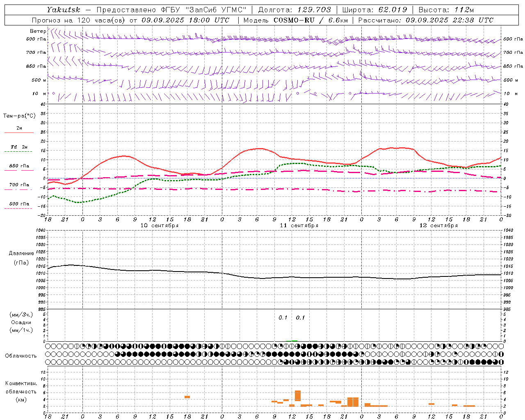Click the Высота: 112м value

point(446,10)
